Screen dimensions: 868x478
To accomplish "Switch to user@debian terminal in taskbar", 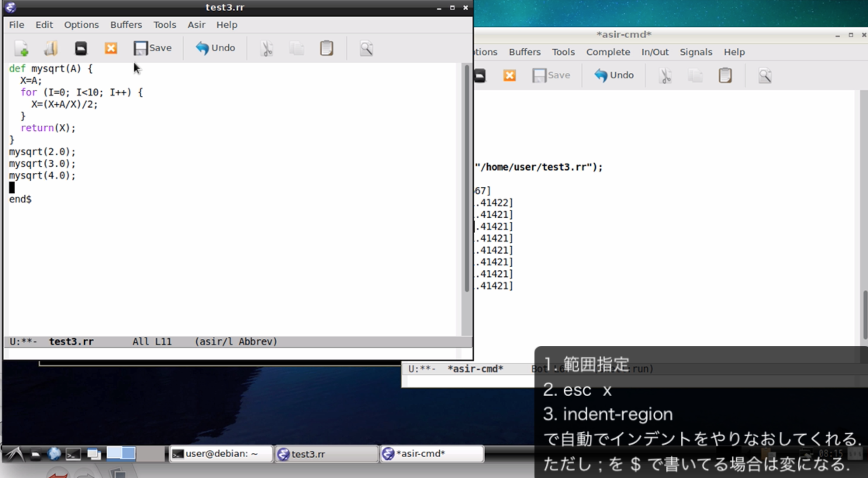I will coord(221,454).
